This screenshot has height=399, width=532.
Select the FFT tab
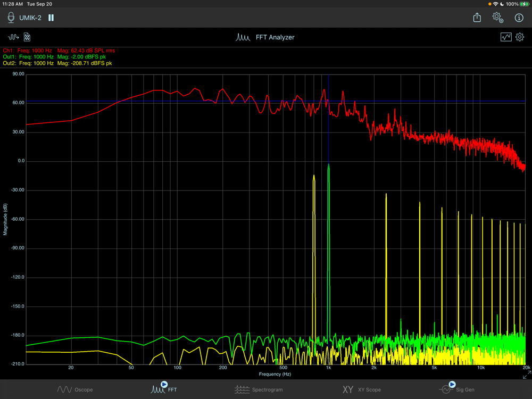tap(164, 389)
